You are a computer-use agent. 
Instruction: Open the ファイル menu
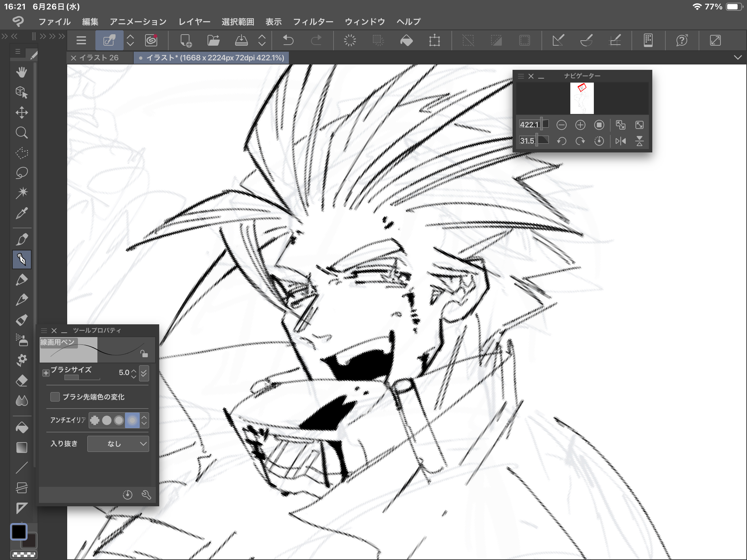click(54, 21)
